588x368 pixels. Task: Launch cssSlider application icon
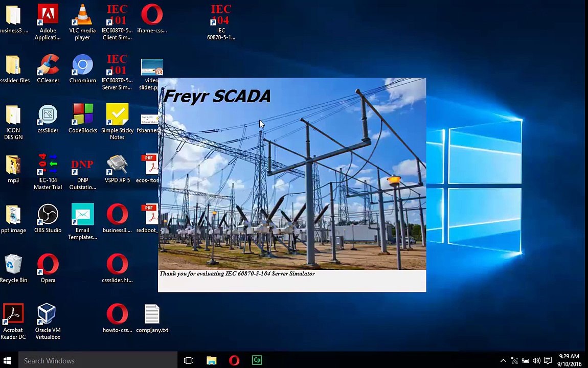[48, 119]
